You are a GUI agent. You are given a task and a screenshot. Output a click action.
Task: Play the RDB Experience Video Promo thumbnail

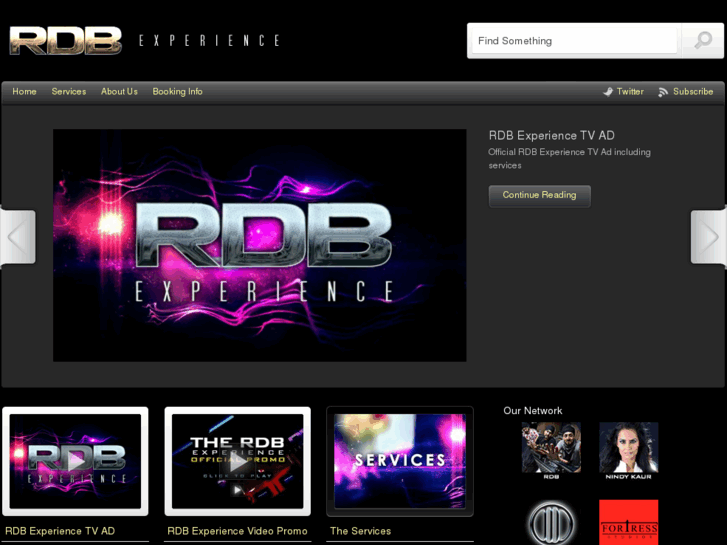pyautogui.click(x=238, y=461)
